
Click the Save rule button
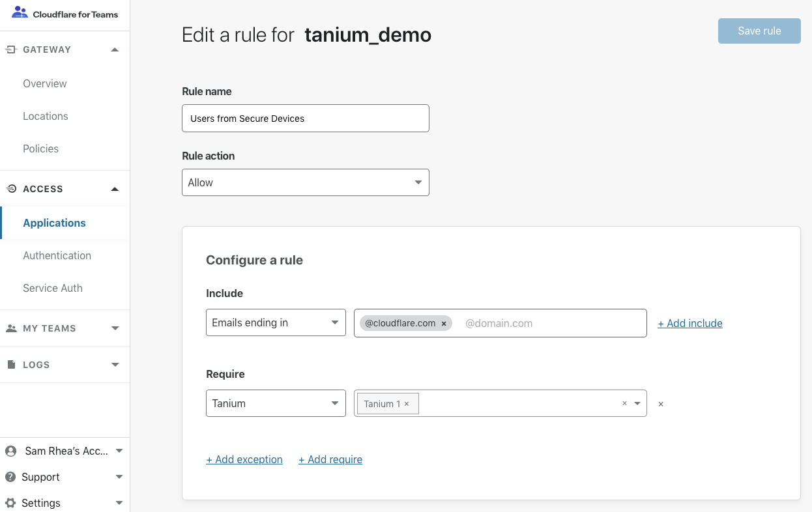pyautogui.click(x=759, y=31)
